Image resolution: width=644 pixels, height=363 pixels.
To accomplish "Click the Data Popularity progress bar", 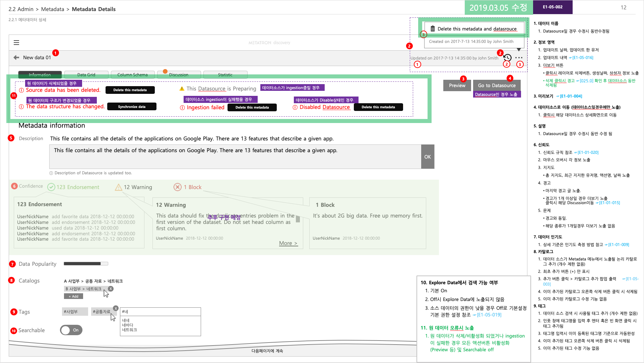I will click(x=85, y=264).
